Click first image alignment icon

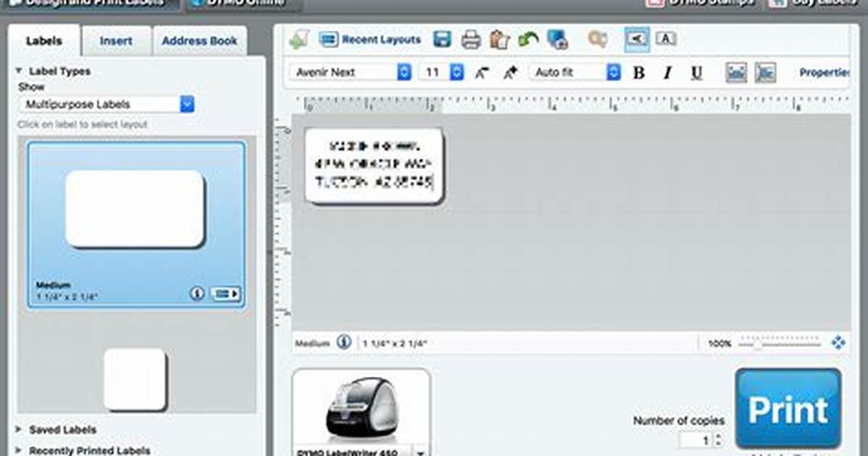click(x=736, y=73)
